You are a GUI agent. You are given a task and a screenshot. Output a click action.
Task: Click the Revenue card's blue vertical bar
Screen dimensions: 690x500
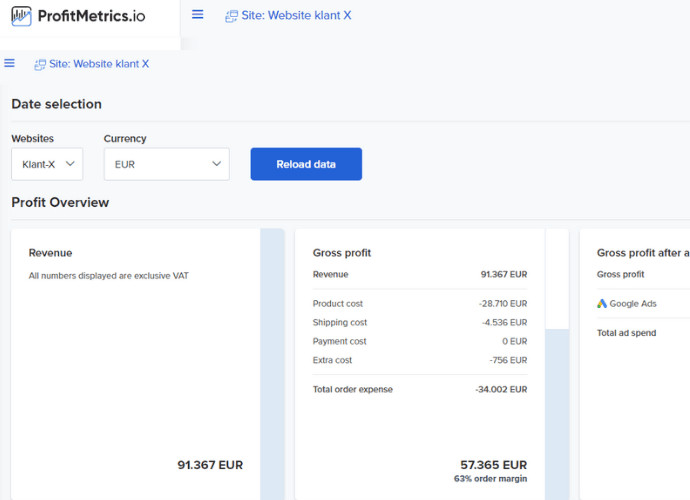tap(272, 364)
